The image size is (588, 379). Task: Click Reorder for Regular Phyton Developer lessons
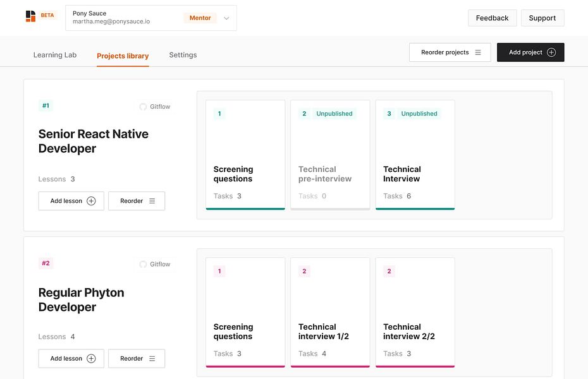(137, 359)
